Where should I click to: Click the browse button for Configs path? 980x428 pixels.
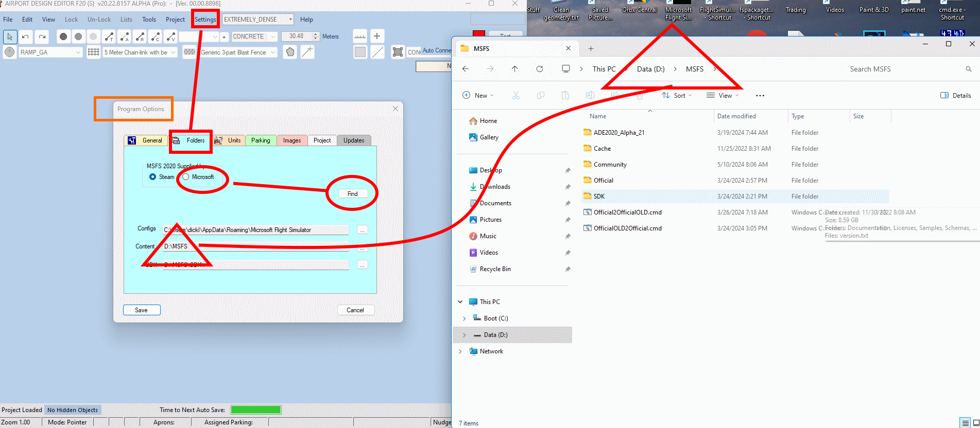point(363,230)
